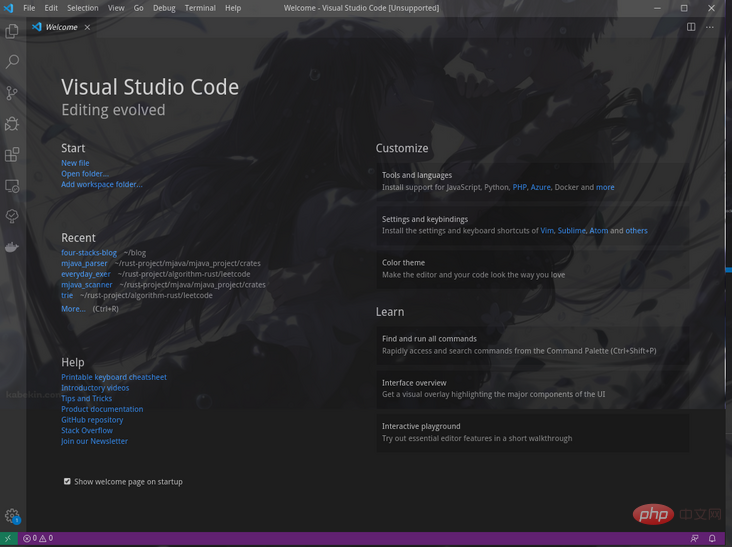The image size is (732, 547).
Task: Open the tree-shaped extension icon in activity bar
Action: [x=12, y=216]
